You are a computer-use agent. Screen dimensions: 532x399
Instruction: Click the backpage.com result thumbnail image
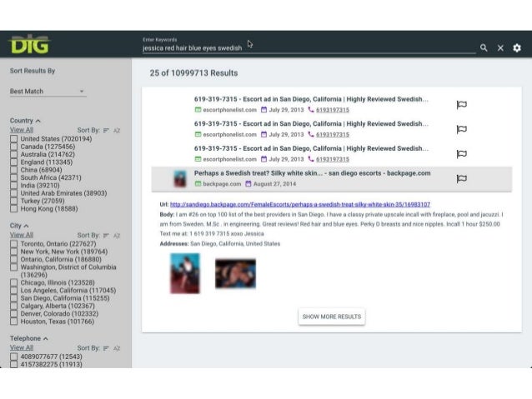click(180, 178)
